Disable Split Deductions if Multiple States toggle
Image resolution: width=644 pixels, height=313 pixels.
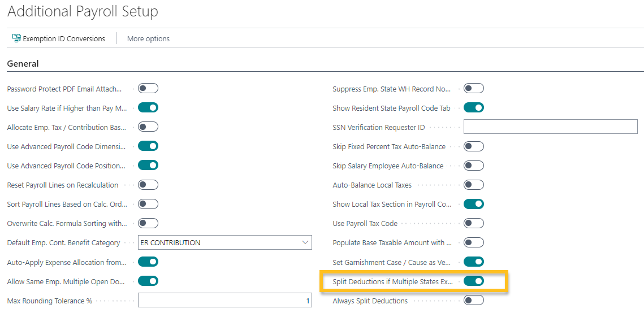coord(474,281)
